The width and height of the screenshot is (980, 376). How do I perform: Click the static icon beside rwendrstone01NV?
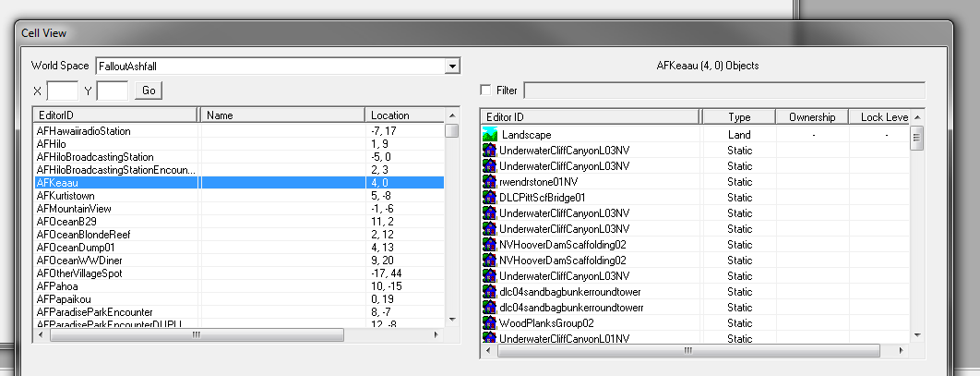[490, 181]
